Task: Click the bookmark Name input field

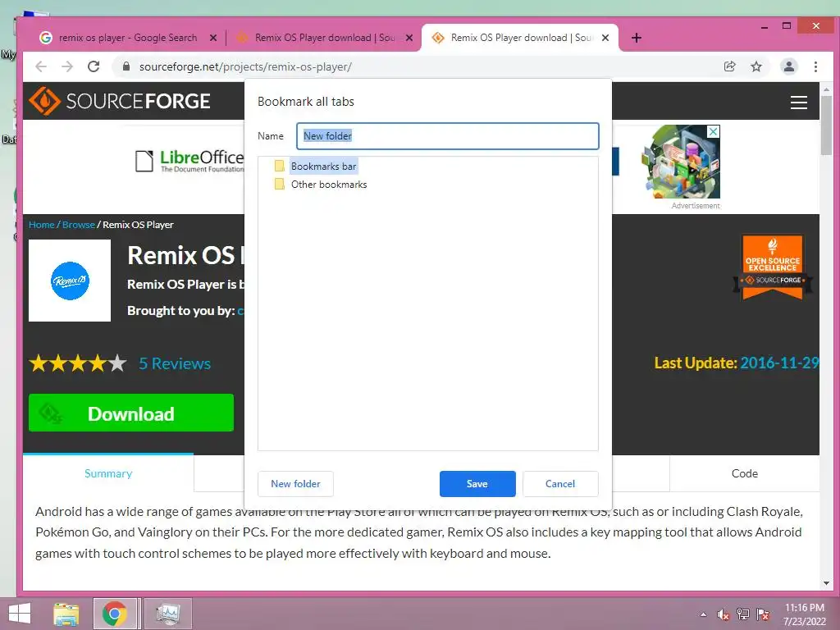Action: (448, 136)
